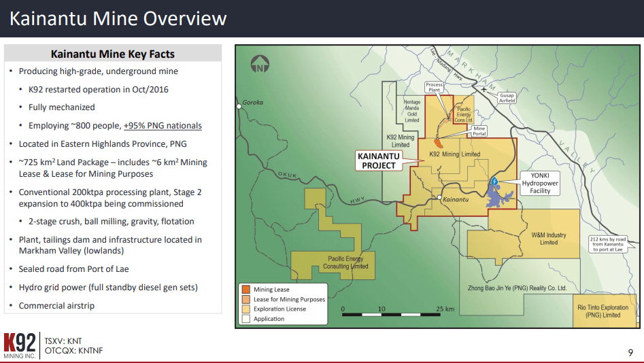The width and height of the screenshot is (644, 363).
Task: Click the 'TSXV: KNT' ticker text
Action: tap(63, 341)
